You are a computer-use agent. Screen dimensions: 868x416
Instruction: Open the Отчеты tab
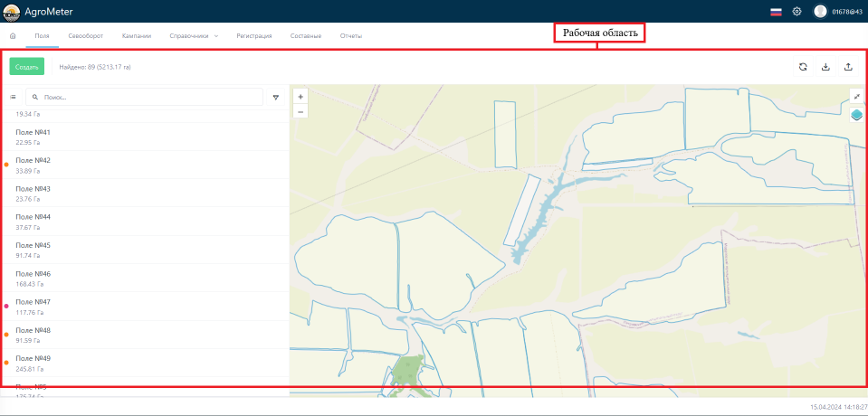click(x=351, y=35)
